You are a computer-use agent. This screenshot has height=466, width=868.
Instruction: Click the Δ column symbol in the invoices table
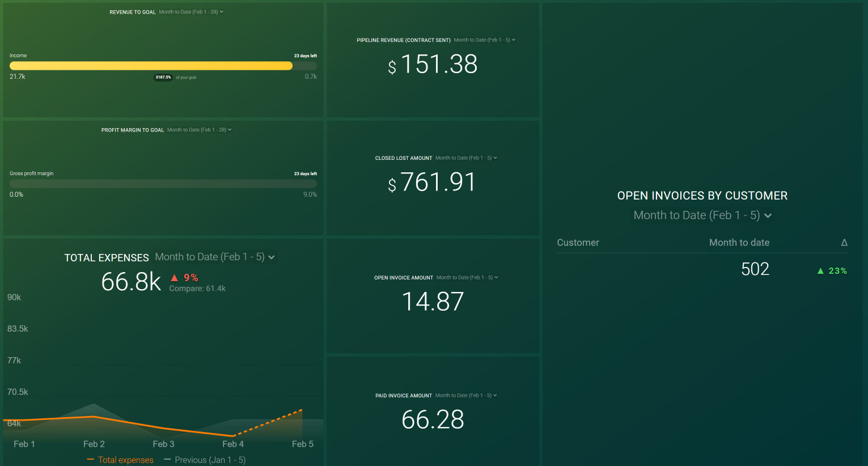point(845,242)
